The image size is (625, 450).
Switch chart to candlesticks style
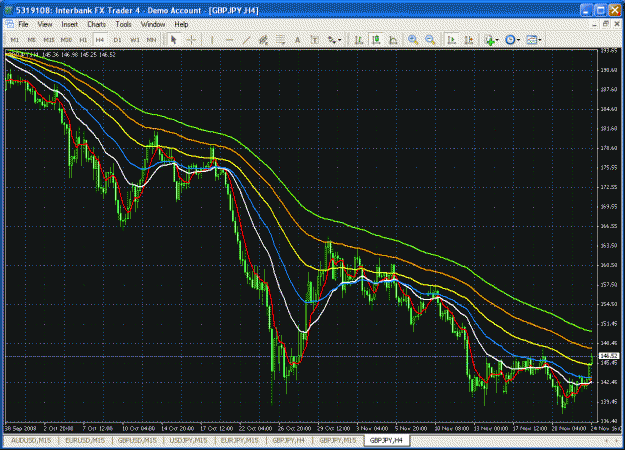pos(376,40)
